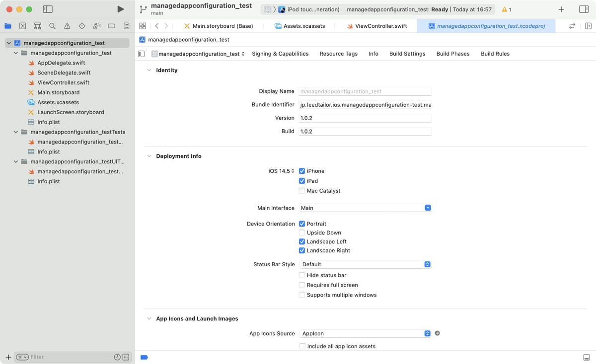Open the Build Phases tab
Image resolution: width=596 pixels, height=364 pixels.
tap(453, 54)
